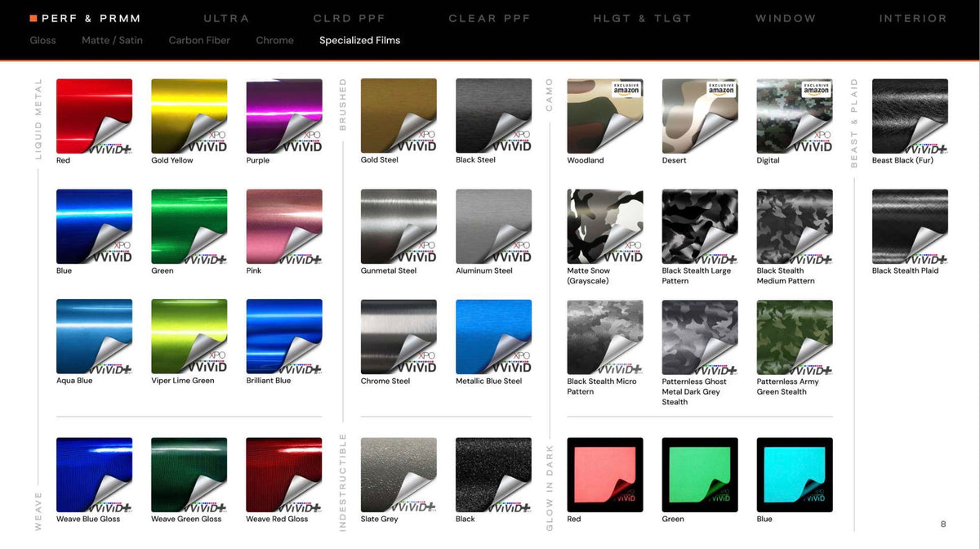Choose the Liquid Metal Green swatch

coord(189,226)
